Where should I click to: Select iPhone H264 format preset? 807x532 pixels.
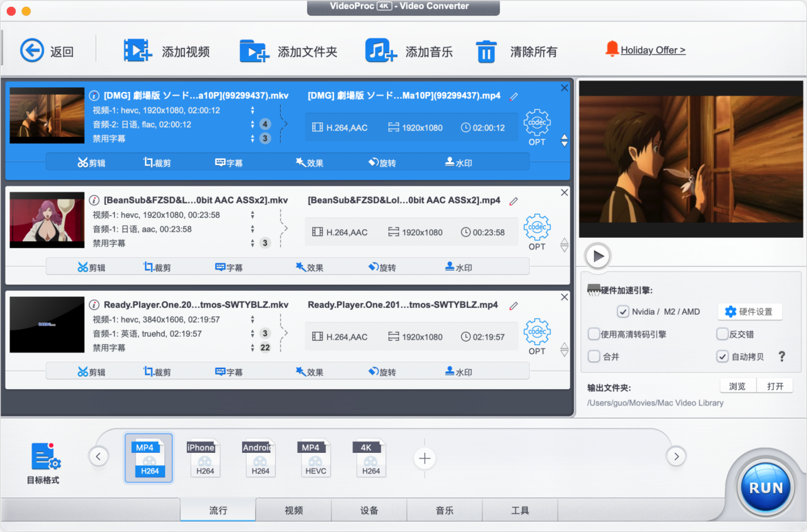(x=204, y=457)
